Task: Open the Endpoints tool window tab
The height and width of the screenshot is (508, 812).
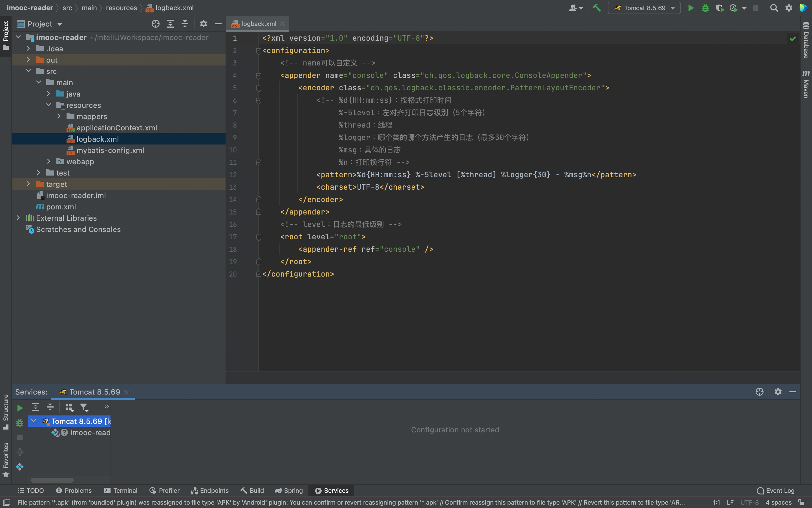Action: [x=209, y=491]
